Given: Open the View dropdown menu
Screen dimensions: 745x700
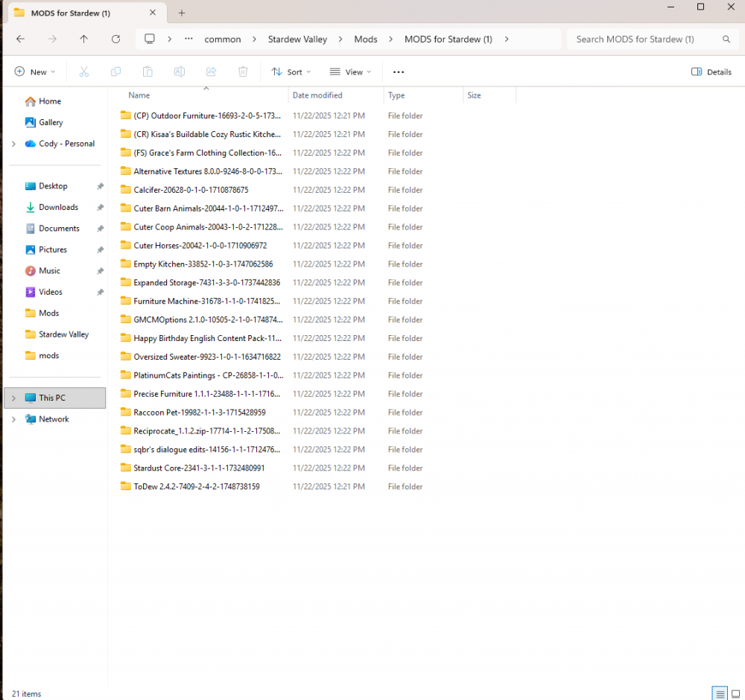Looking at the screenshot, I should point(350,71).
